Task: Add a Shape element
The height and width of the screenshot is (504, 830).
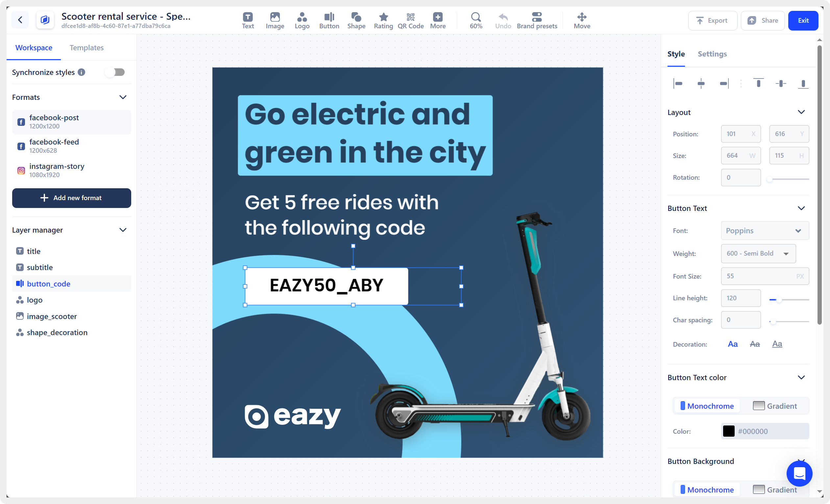Action: pos(356,20)
